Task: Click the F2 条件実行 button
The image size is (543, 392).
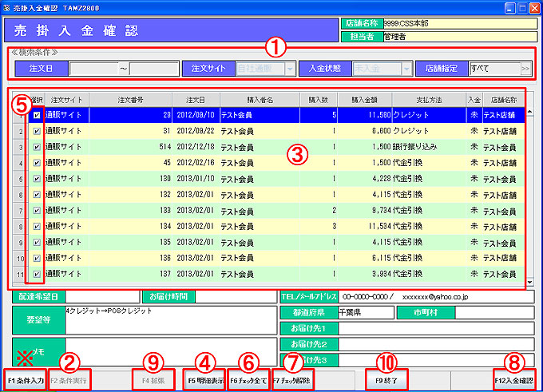Action: [x=69, y=379]
